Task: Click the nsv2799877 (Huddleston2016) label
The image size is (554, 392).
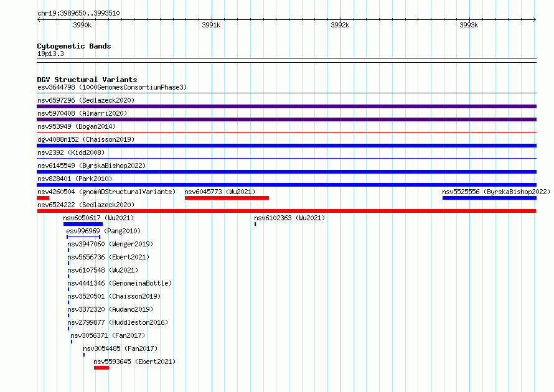Action: tap(118, 322)
